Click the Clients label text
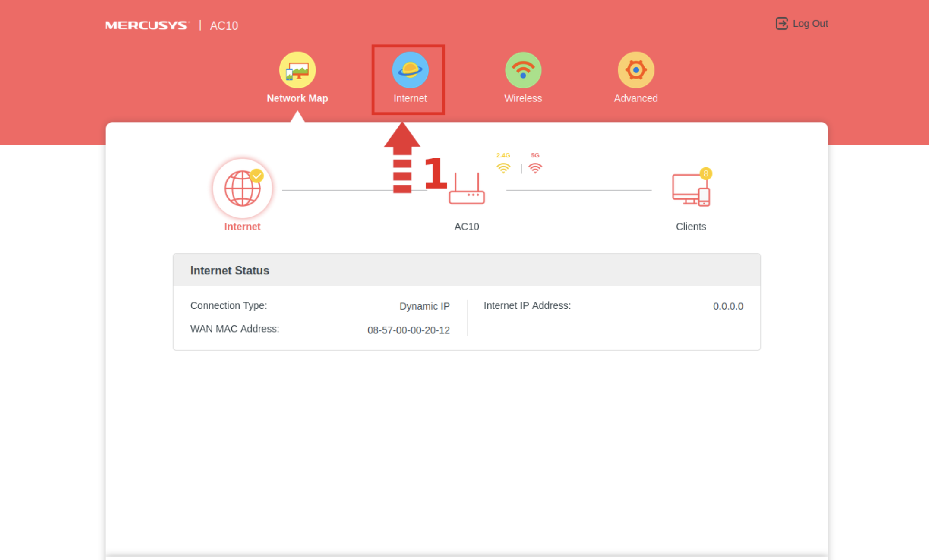 coord(691,227)
